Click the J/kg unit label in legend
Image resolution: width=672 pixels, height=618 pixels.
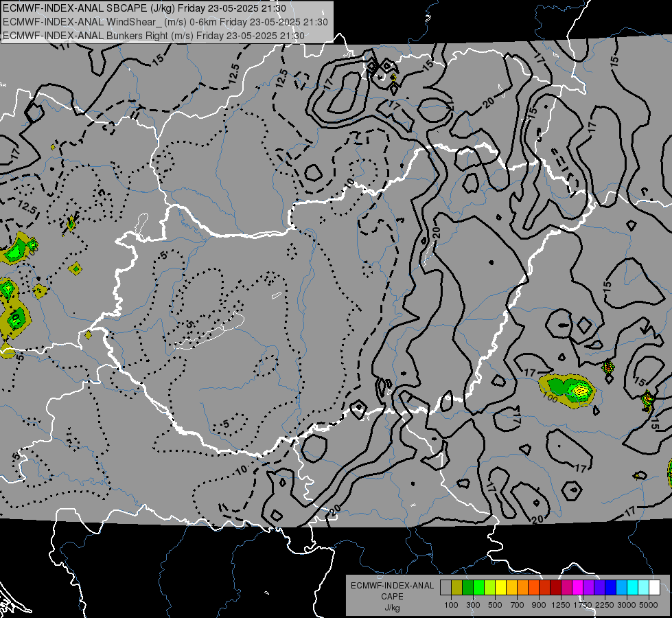393,608
